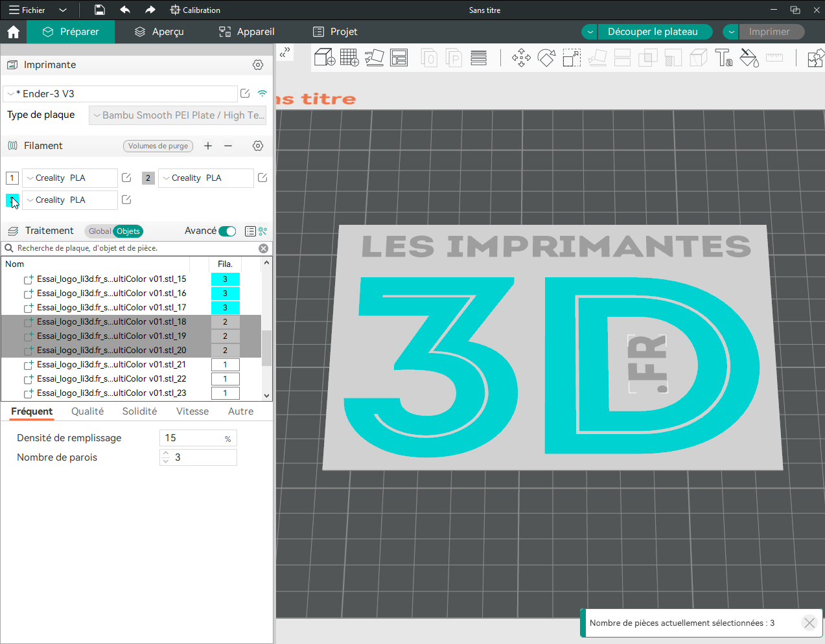Image resolution: width=825 pixels, height=644 pixels.
Task: Open filament 2 Creality PLA dropdown
Action: (206, 178)
